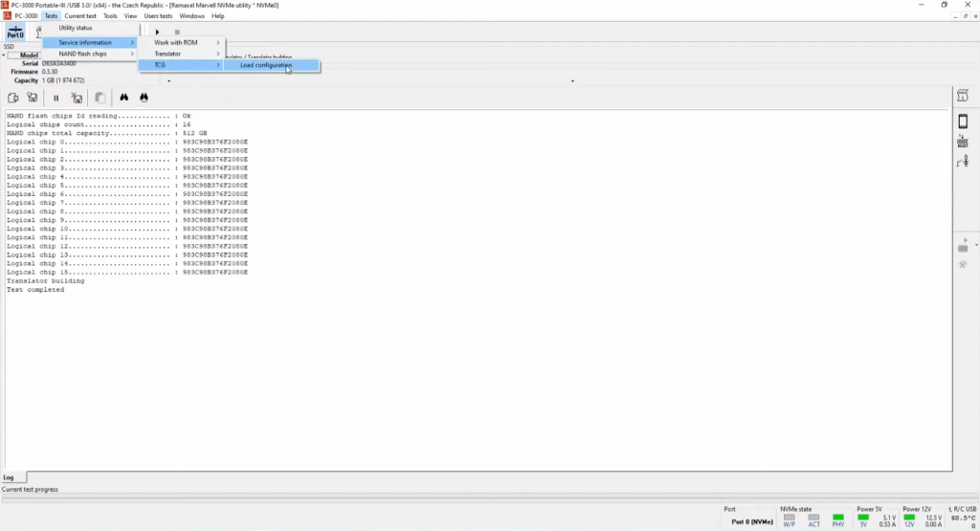Expand the NAND flash chips submenu
Viewport: 980px width, 531px height.
coord(86,54)
